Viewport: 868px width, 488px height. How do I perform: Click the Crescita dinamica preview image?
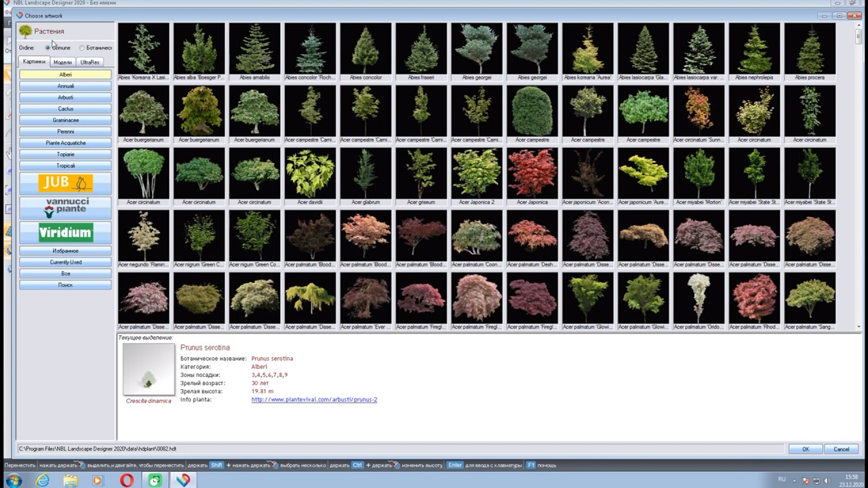pos(149,369)
